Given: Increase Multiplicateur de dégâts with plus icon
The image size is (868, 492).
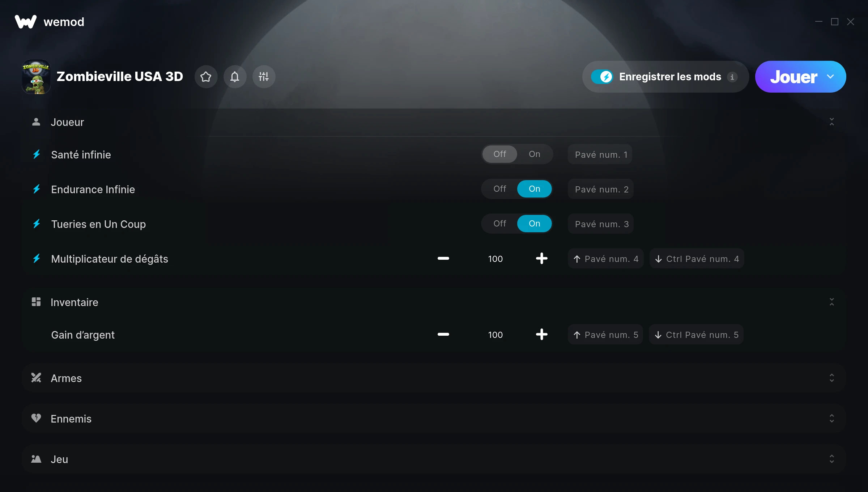Looking at the screenshot, I should (x=541, y=259).
